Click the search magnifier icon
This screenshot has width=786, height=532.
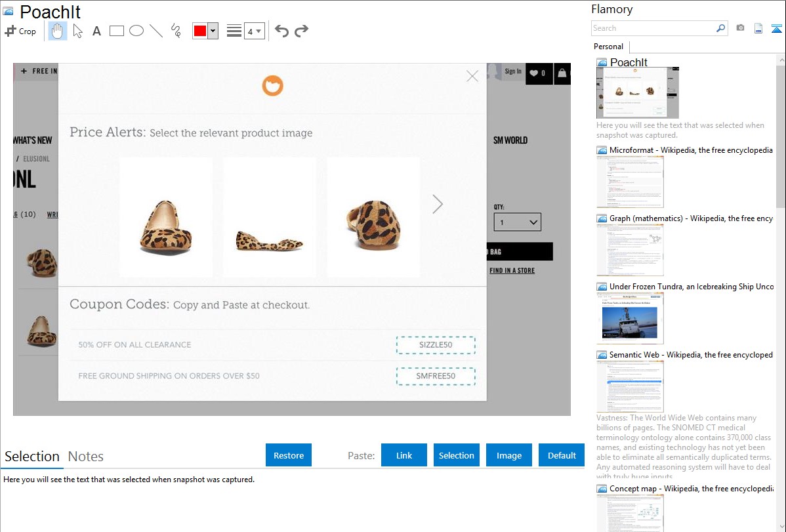pyautogui.click(x=721, y=28)
